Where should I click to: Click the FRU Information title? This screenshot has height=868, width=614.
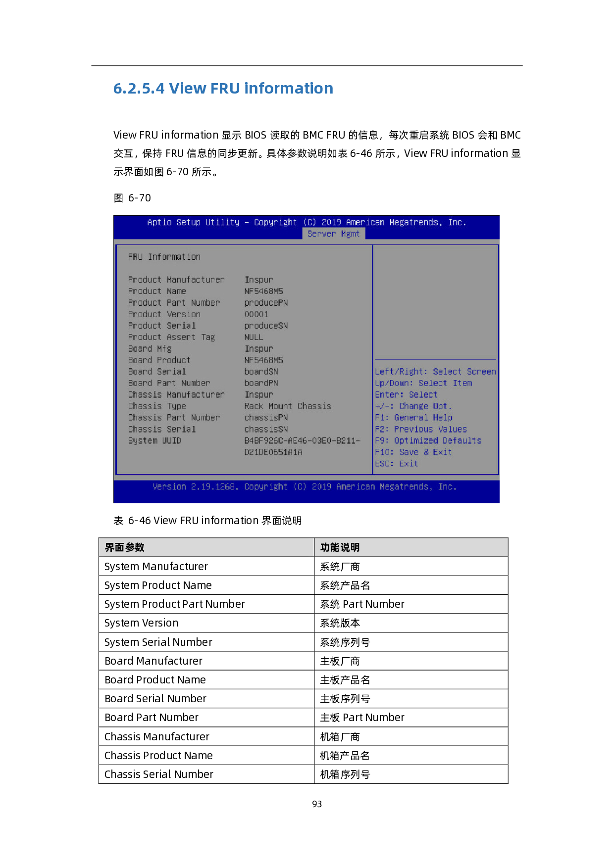tap(164, 257)
